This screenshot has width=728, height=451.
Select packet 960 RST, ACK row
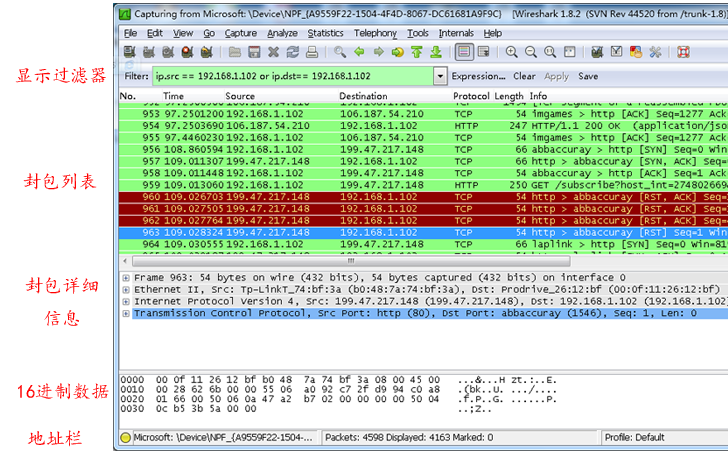(423, 197)
